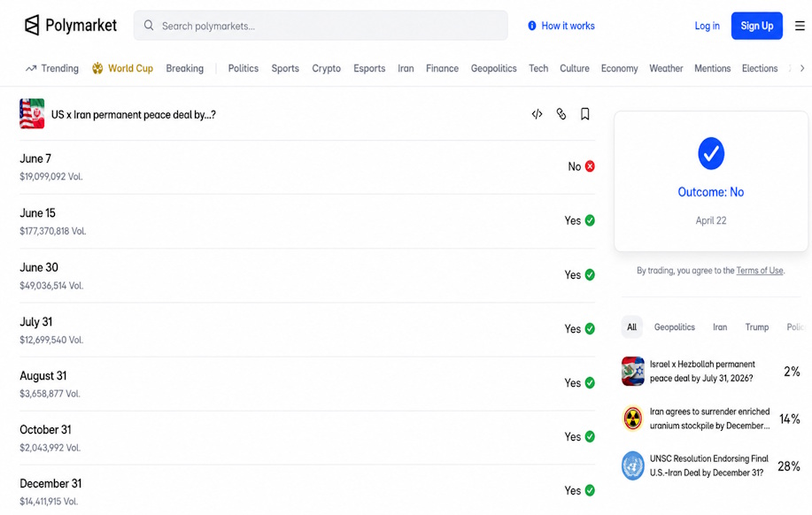
Task: Open the Terms of Use link
Action: pyautogui.click(x=760, y=270)
